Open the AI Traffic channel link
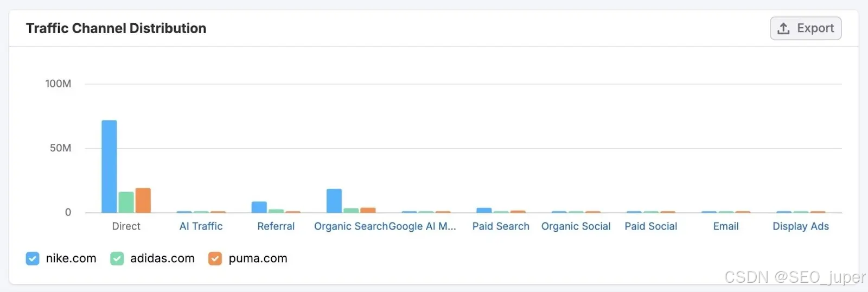The height and width of the screenshot is (292, 868). coord(201,226)
